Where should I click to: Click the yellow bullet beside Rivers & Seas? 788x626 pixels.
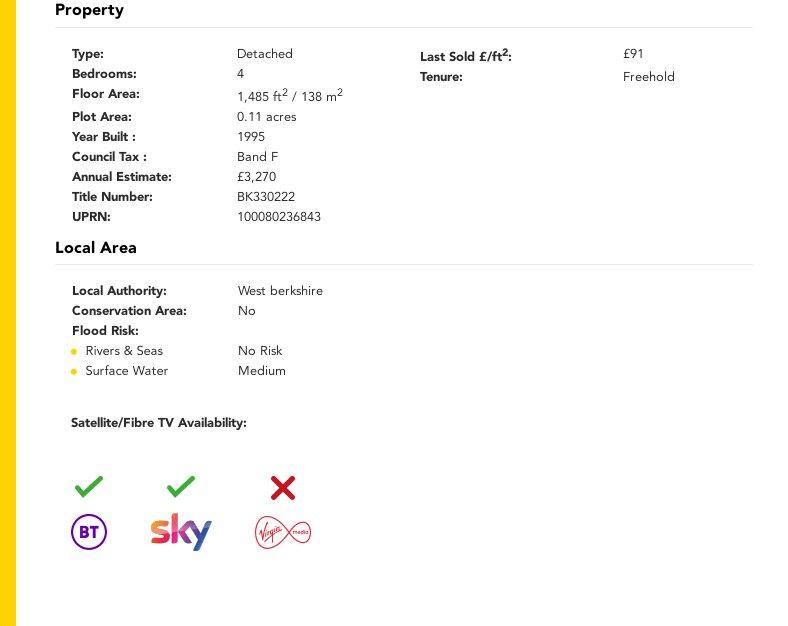tap(74, 352)
